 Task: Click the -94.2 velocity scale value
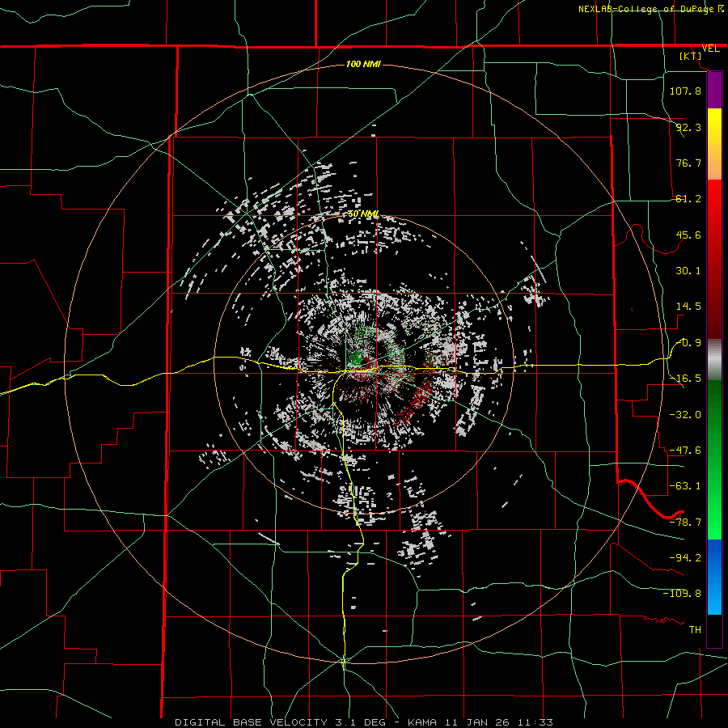pyautogui.click(x=685, y=558)
